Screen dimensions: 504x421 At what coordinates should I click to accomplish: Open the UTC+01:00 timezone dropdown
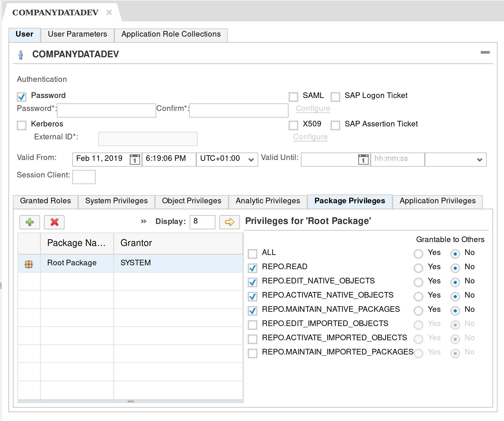(251, 160)
